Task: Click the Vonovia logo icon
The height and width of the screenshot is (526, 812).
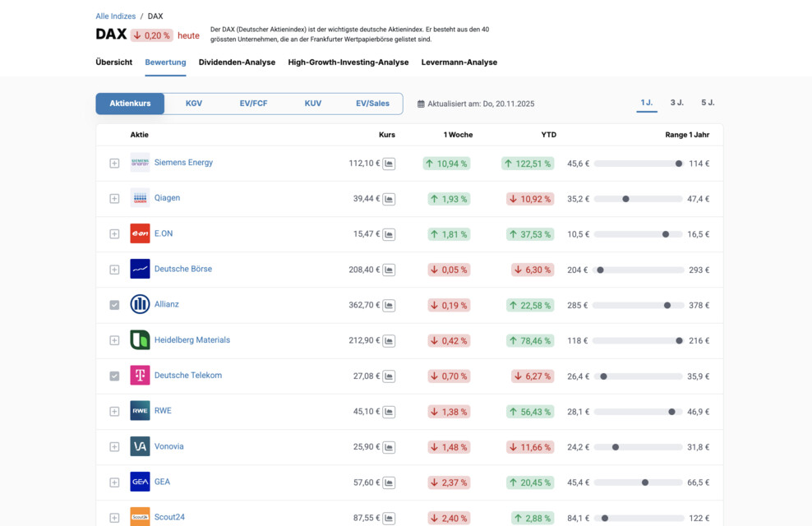Action: tap(140, 446)
